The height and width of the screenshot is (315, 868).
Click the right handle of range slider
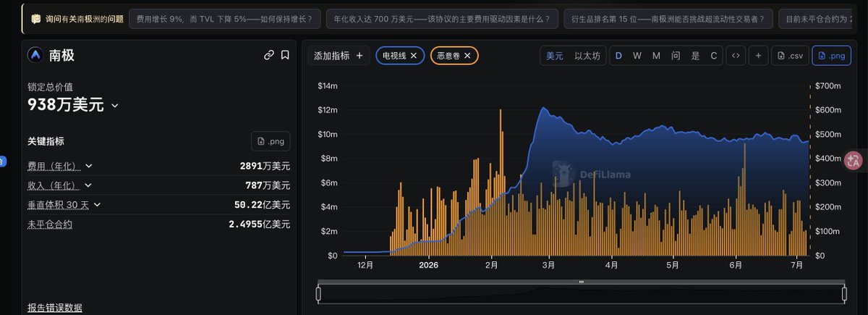coord(844,293)
